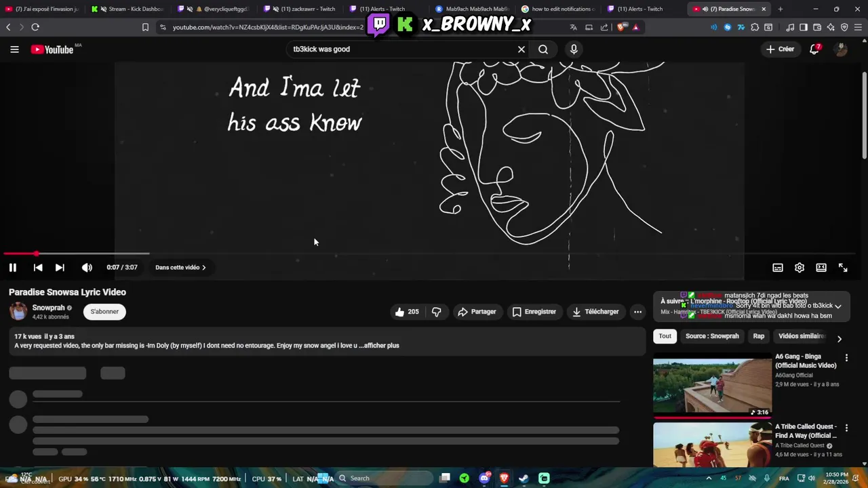Enter fullscreen mode
Viewport: 868px width, 488px height.
tap(843, 268)
